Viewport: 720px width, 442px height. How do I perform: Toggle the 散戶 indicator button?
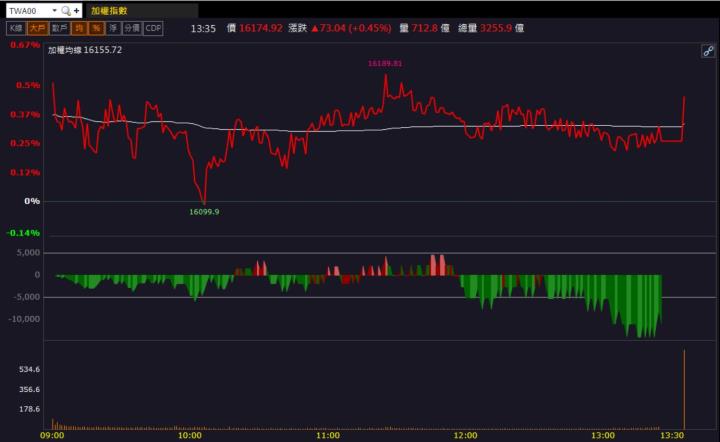coord(60,28)
